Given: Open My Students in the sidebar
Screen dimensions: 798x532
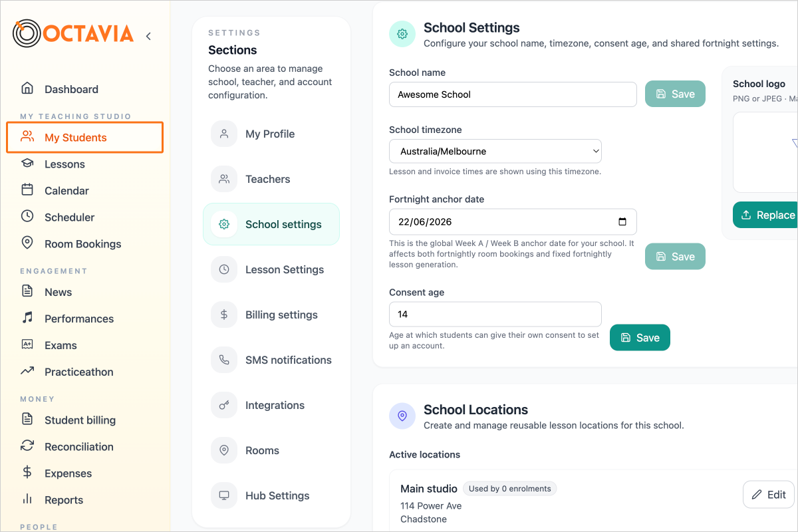Looking at the screenshot, I should pyautogui.click(x=84, y=138).
